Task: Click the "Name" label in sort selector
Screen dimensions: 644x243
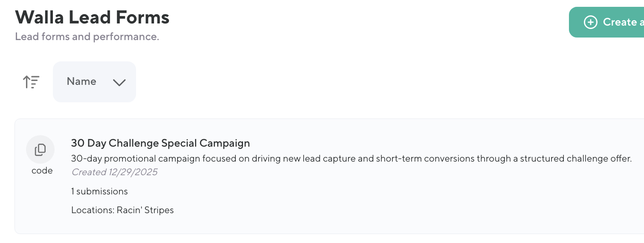Action: tap(81, 81)
